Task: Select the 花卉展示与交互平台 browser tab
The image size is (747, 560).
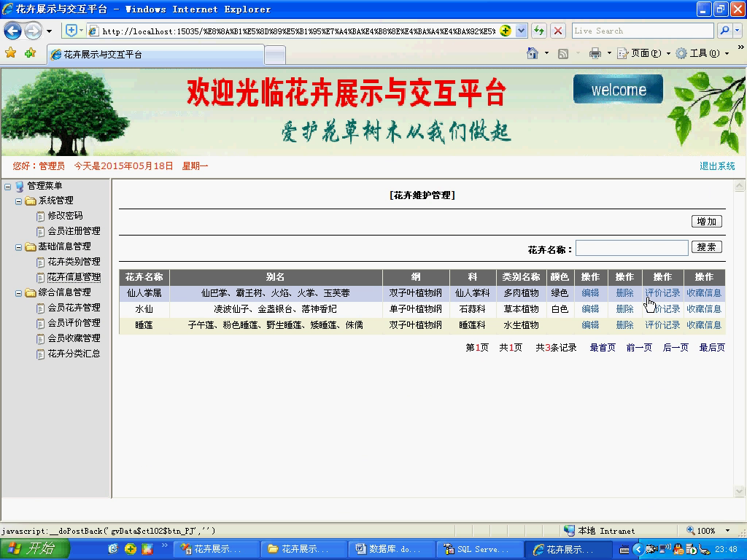Action: pyautogui.click(x=155, y=54)
